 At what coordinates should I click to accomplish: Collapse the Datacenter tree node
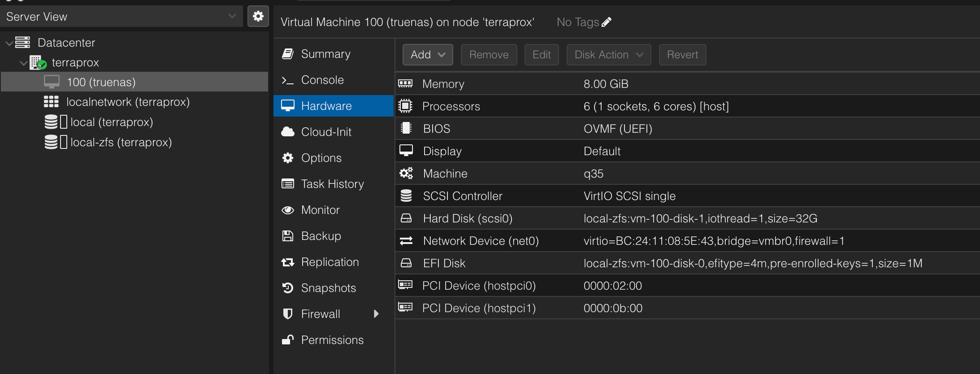coord(9,43)
